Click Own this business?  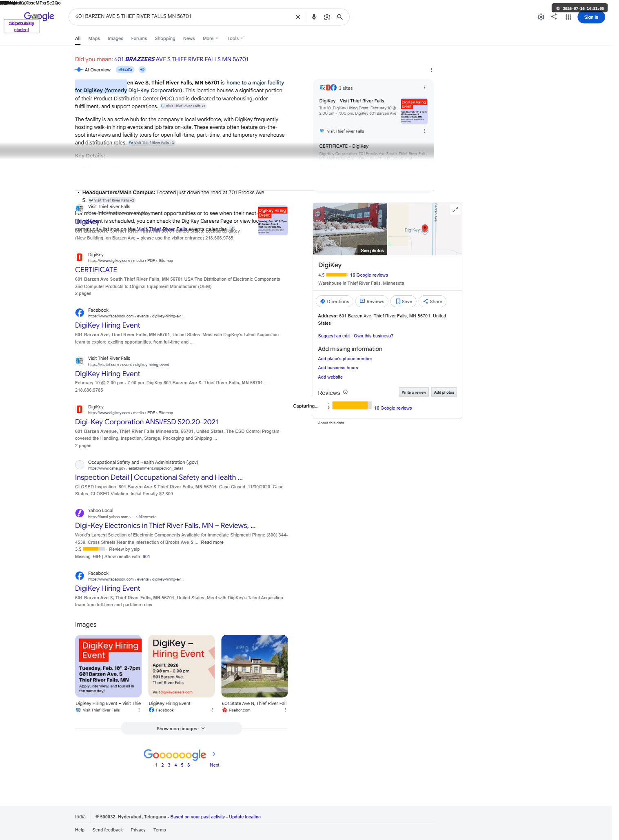373,336
